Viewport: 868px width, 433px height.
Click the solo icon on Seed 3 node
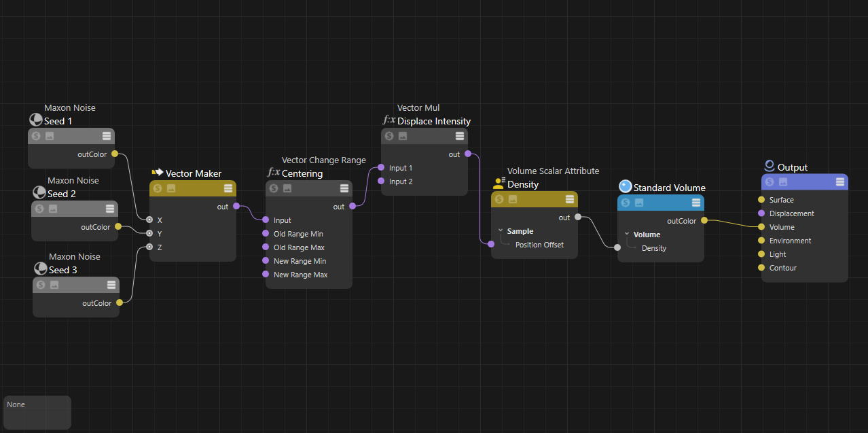41,285
